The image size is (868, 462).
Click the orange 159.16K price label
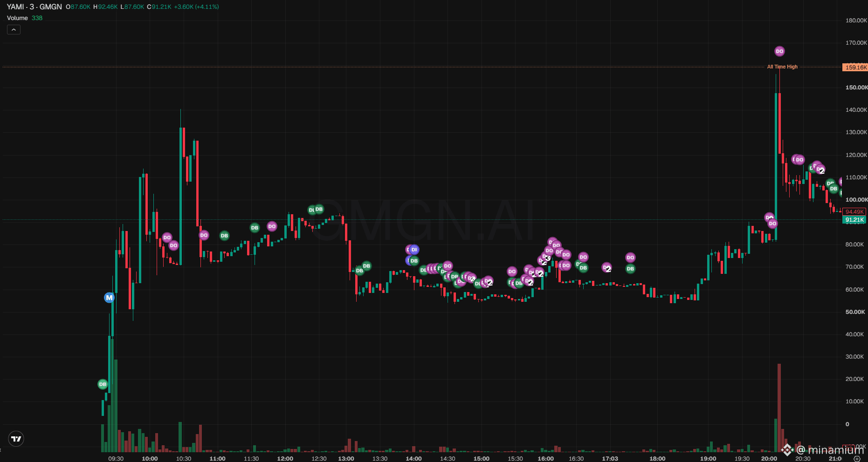point(855,68)
